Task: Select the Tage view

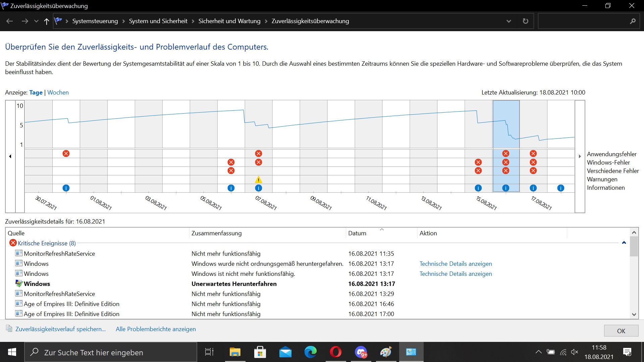Action: click(x=36, y=93)
